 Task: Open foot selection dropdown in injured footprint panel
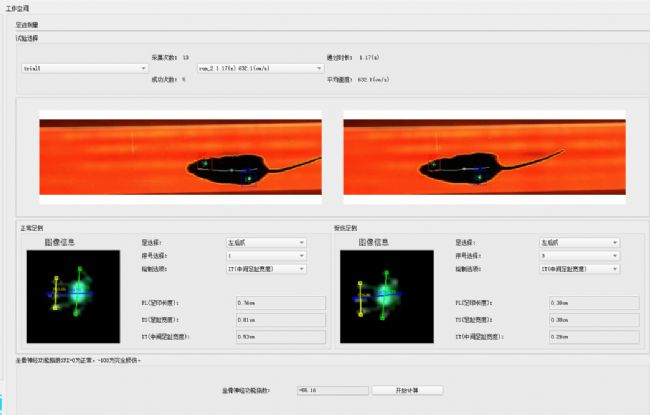click(579, 242)
